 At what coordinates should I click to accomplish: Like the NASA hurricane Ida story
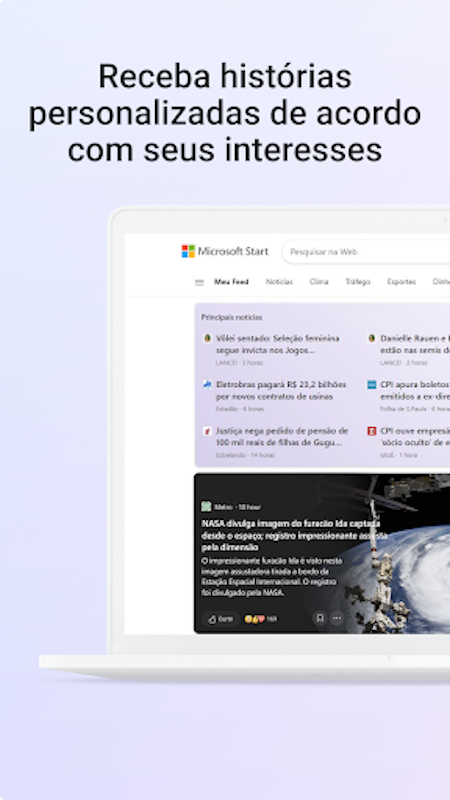pos(220,619)
